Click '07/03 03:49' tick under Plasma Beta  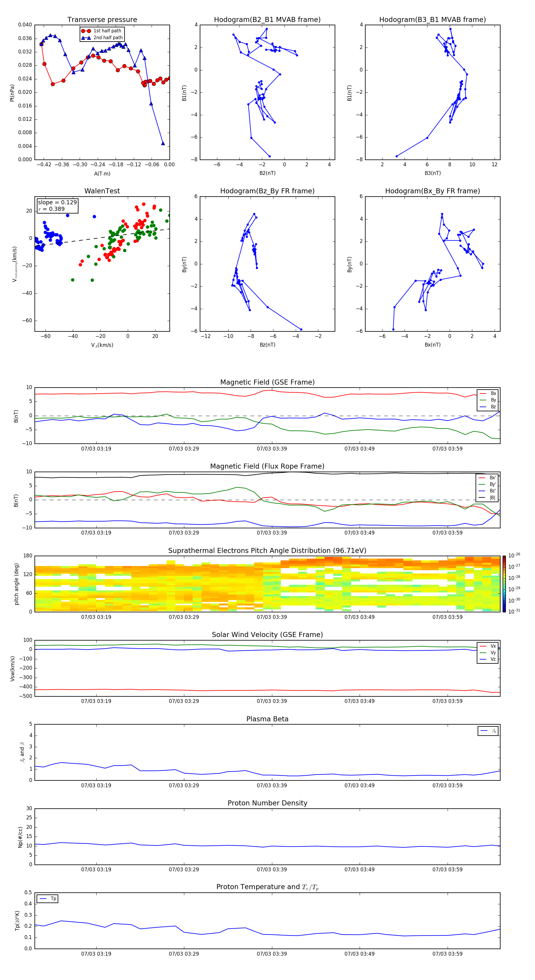(x=359, y=785)
